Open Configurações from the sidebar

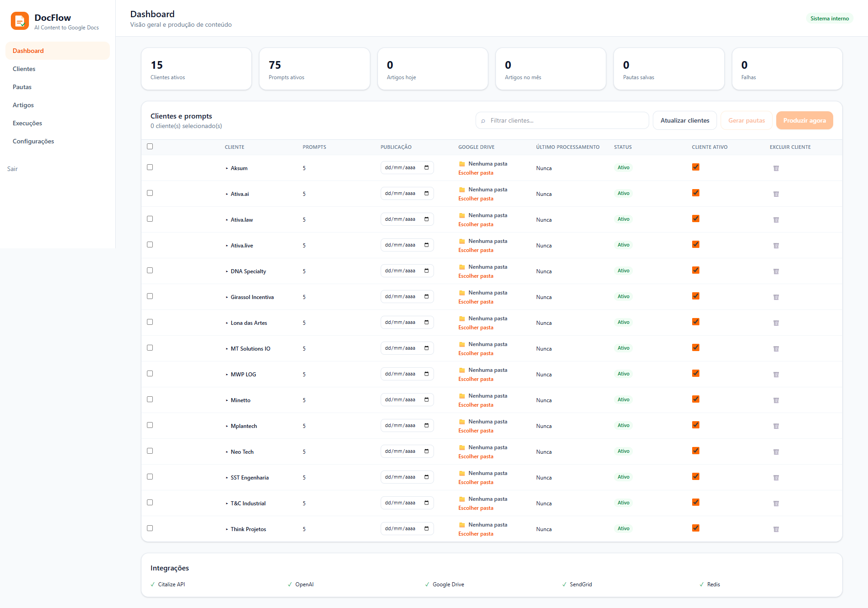coord(57,141)
